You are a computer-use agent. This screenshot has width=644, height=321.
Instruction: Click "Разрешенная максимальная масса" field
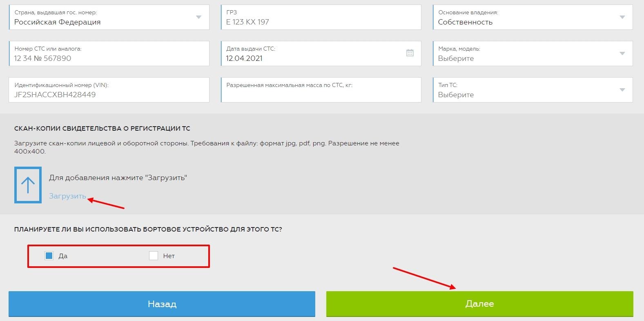(x=321, y=90)
